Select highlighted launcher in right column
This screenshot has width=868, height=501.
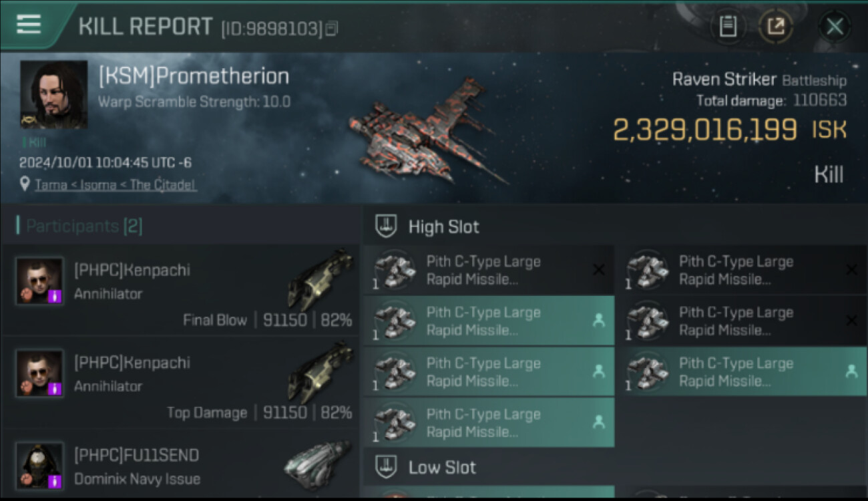[741, 371]
